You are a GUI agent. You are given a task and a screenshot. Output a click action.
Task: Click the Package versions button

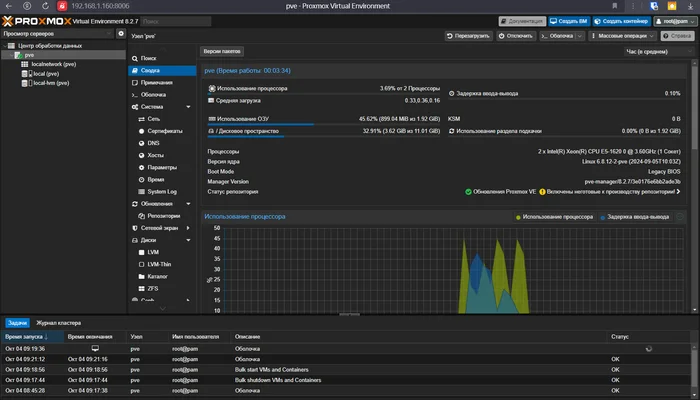point(223,50)
